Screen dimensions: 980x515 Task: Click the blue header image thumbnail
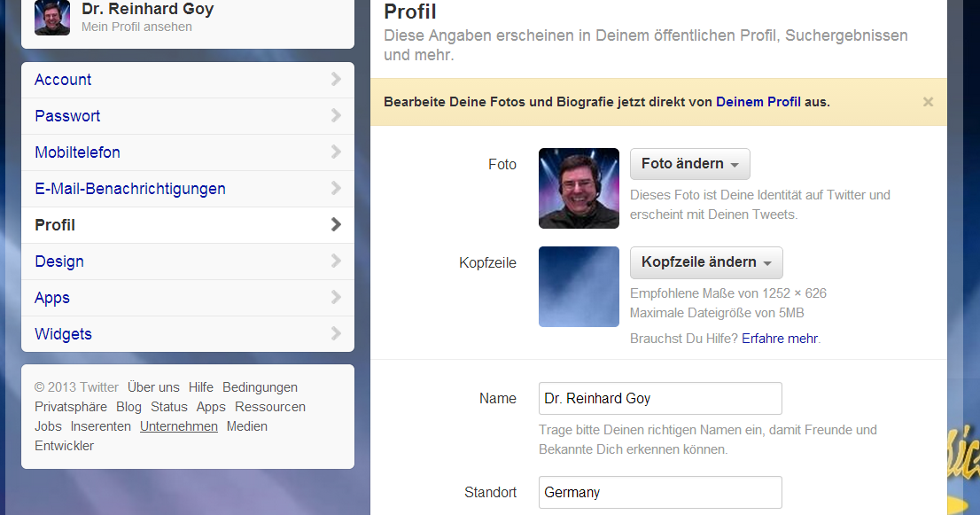click(579, 286)
